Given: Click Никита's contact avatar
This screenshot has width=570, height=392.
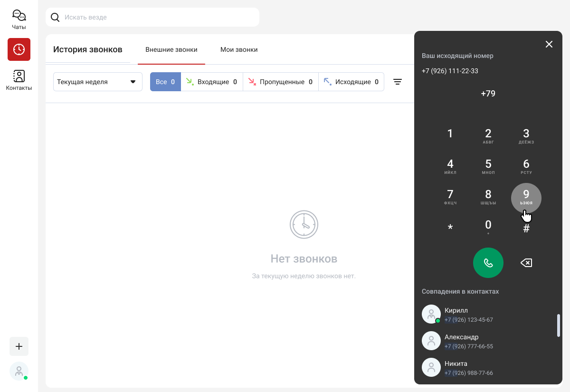Looking at the screenshot, I should [431, 367].
